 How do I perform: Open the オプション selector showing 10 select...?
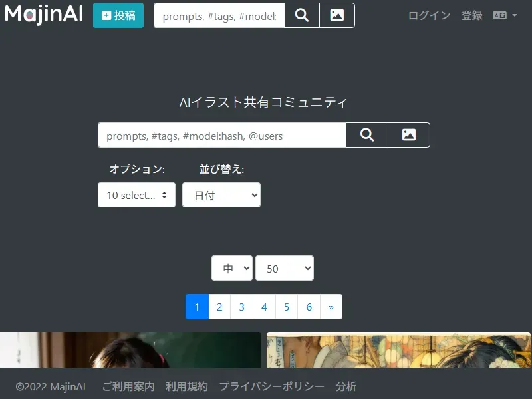pyautogui.click(x=136, y=195)
